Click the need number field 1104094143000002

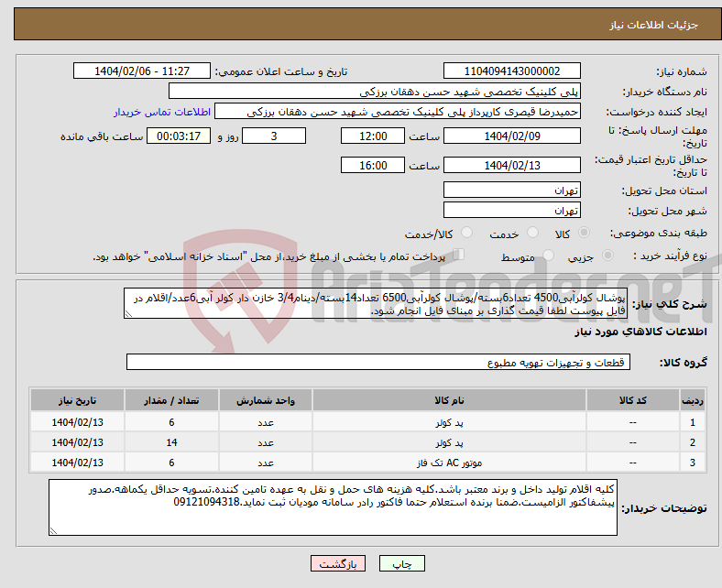pyautogui.click(x=511, y=71)
